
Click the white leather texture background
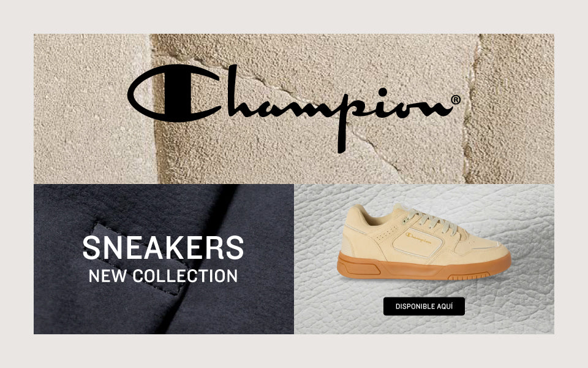point(424,259)
